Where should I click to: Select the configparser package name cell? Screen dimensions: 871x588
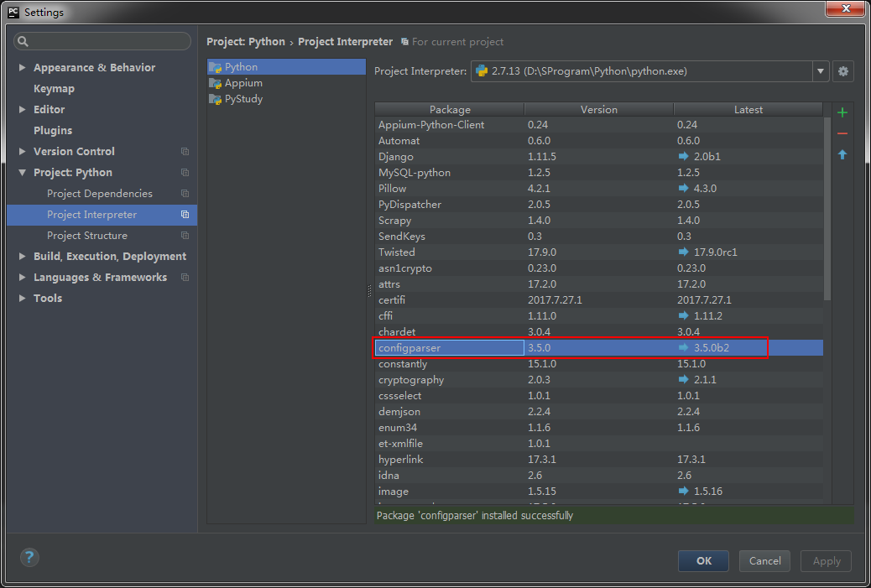pos(450,347)
